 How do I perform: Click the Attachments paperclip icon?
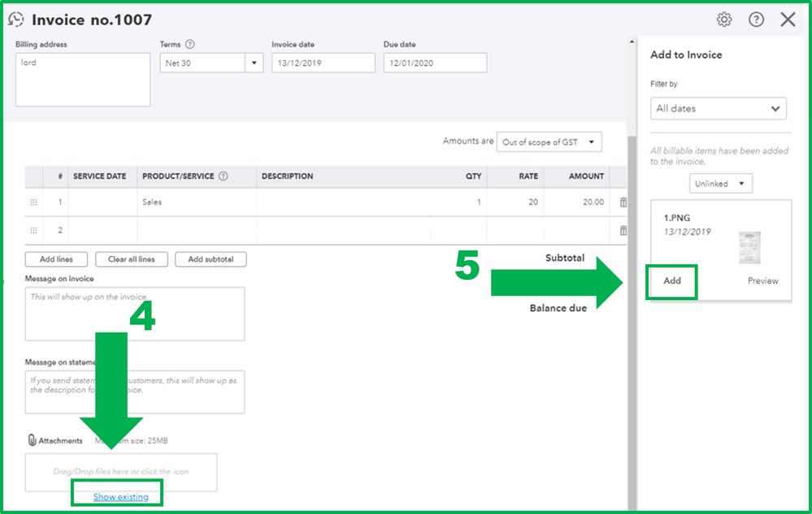32,440
